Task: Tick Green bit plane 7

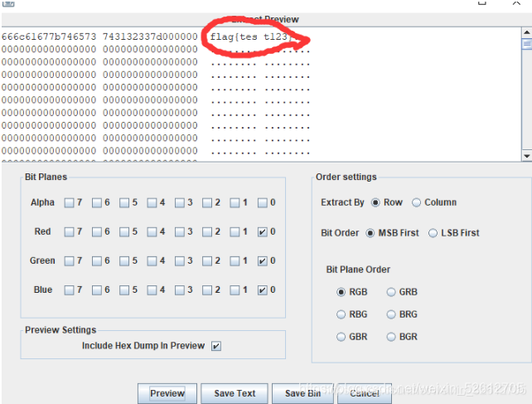Action: [x=70, y=261]
